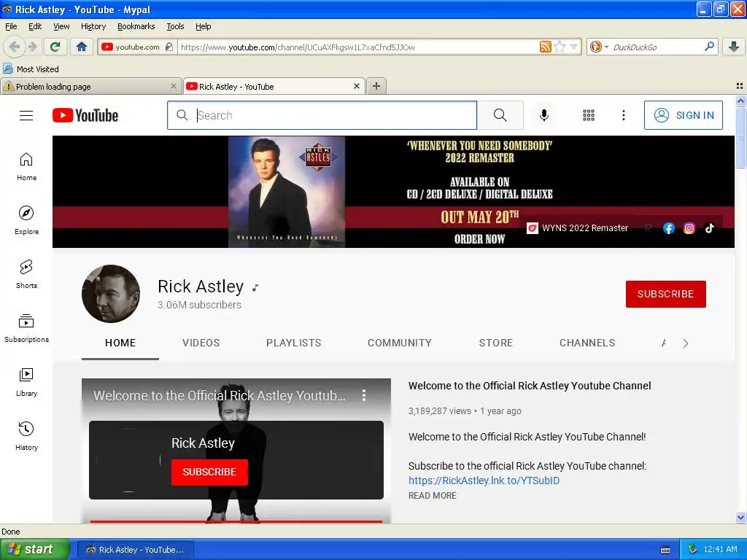Open the search engine selector dropdown
The width and height of the screenshot is (747, 560).
[x=598, y=47]
